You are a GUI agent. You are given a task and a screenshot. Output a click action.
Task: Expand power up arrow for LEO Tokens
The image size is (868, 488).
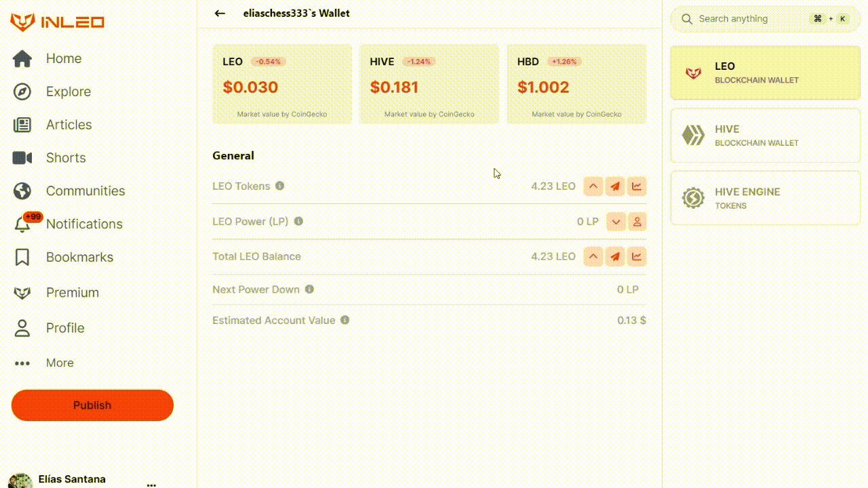593,186
